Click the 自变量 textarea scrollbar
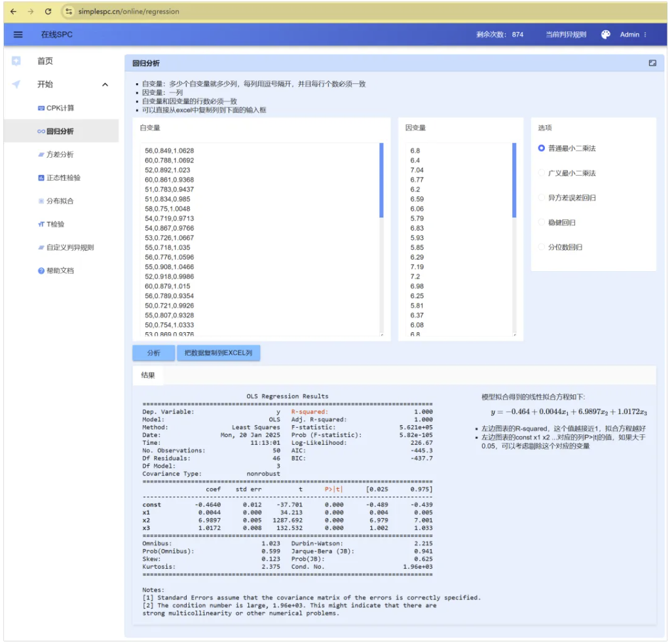672x642 pixels. tap(382, 180)
